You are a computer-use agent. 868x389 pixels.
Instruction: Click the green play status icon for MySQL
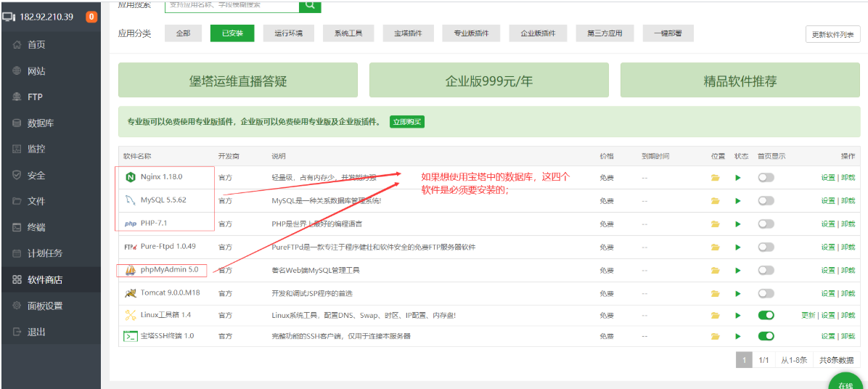(737, 201)
